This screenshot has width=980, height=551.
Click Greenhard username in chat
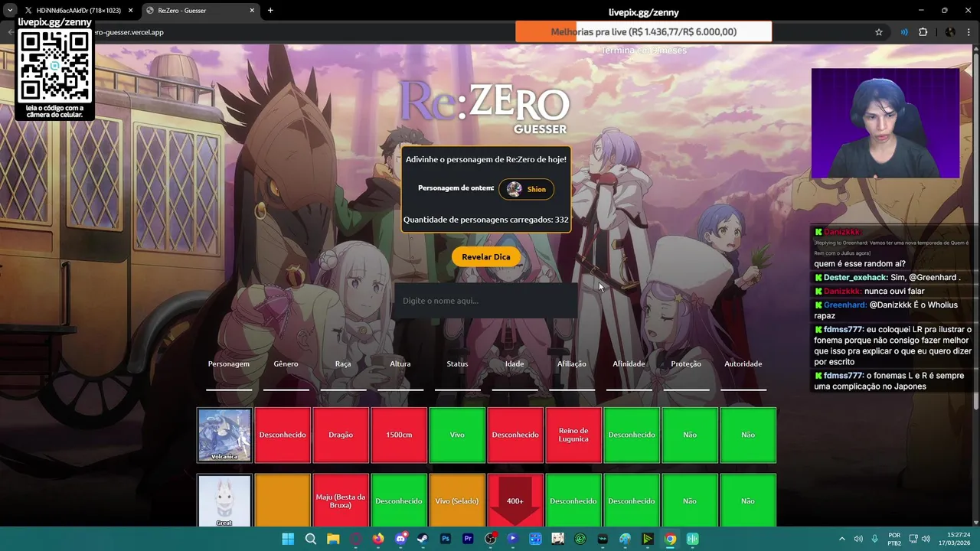click(x=845, y=305)
